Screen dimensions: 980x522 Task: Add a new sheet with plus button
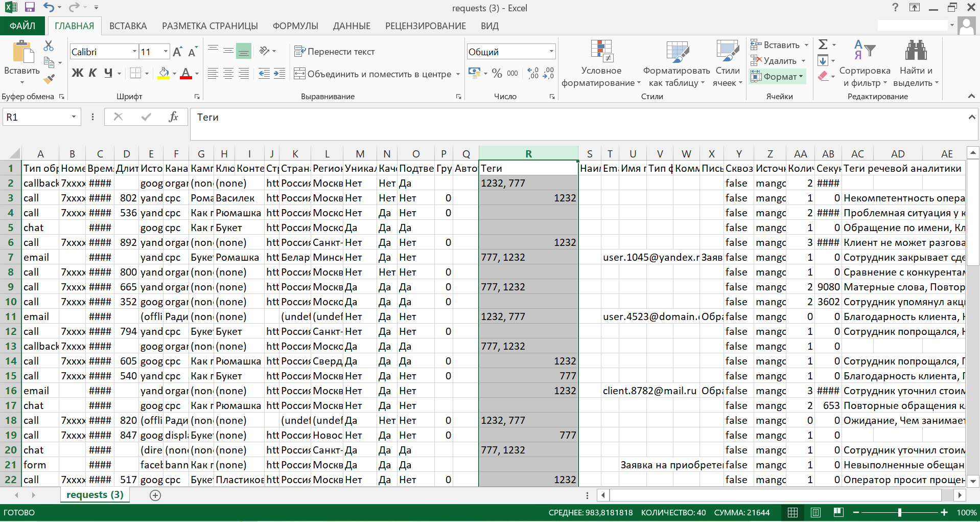155,495
